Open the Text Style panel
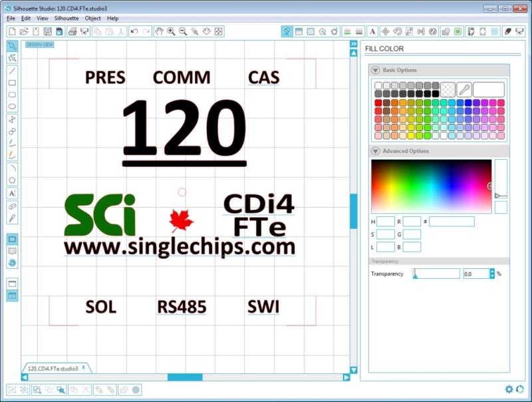The image size is (532, 402). point(373,31)
